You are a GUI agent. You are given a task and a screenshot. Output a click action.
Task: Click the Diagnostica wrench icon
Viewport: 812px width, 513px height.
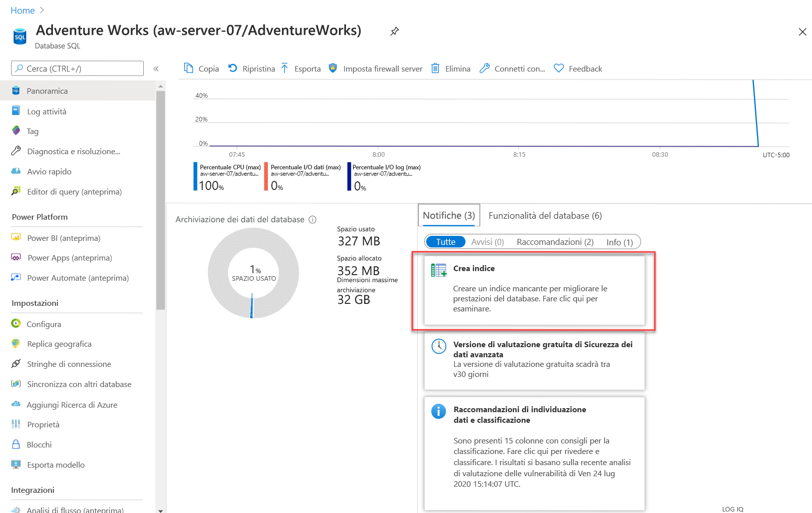click(16, 151)
